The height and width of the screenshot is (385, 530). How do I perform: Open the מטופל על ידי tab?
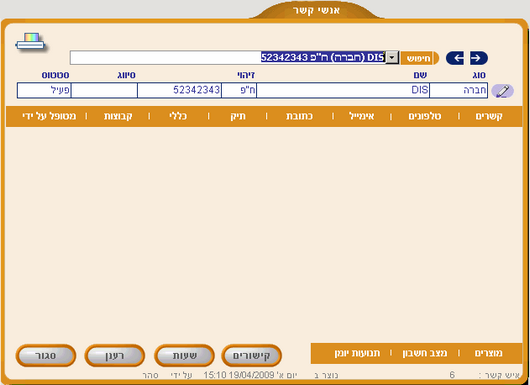click(49, 116)
